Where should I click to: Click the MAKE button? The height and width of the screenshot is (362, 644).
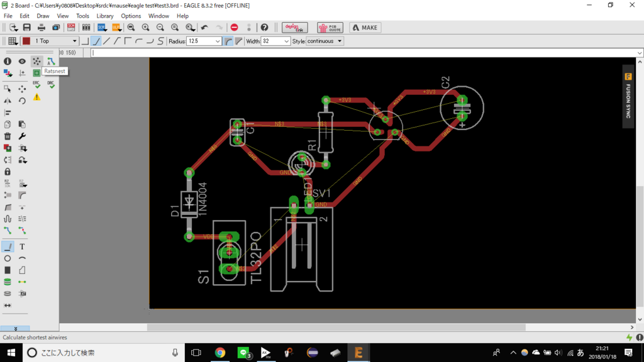click(365, 28)
